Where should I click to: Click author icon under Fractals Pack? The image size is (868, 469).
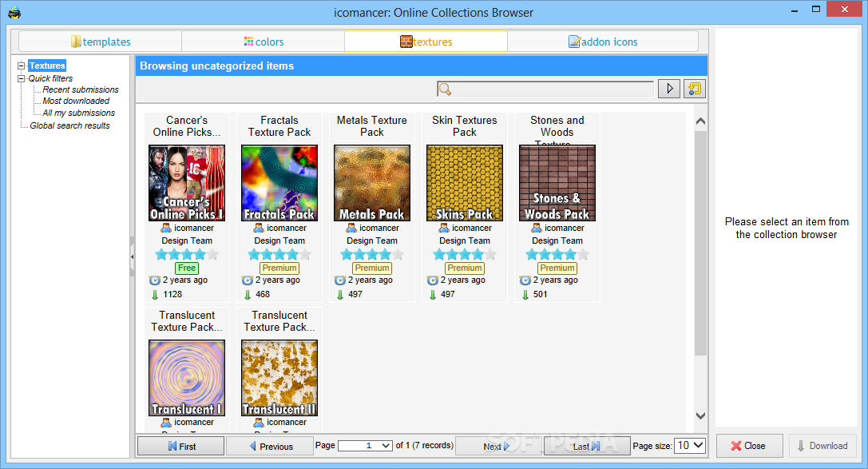(x=259, y=229)
